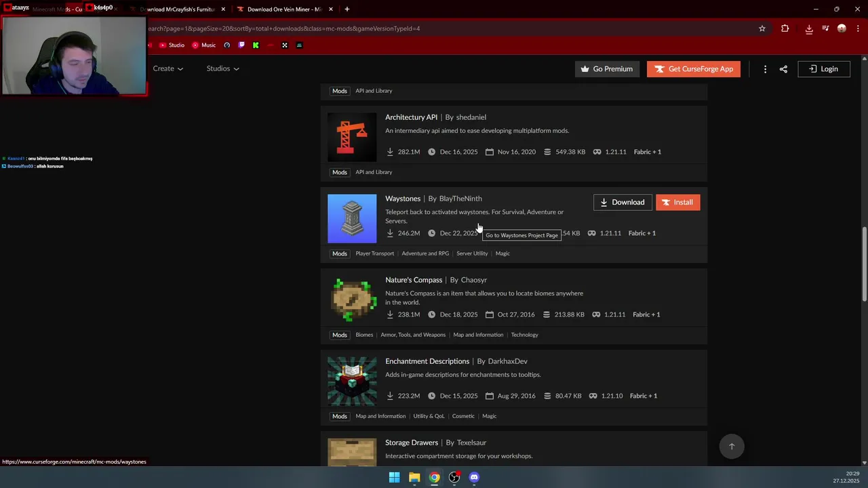Image resolution: width=868 pixels, height=488 pixels.
Task: Open the Windows Start menu
Action: (394, 477)
